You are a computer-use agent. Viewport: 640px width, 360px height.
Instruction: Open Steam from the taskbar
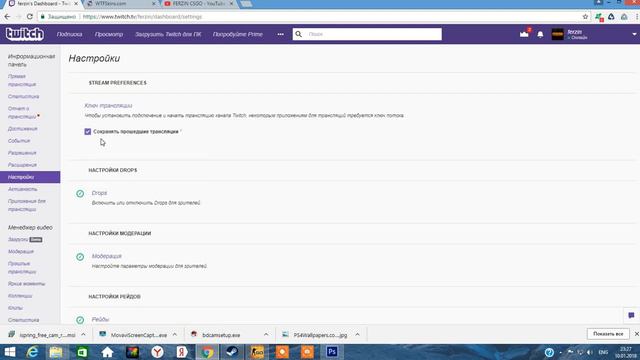pos(232,352)
